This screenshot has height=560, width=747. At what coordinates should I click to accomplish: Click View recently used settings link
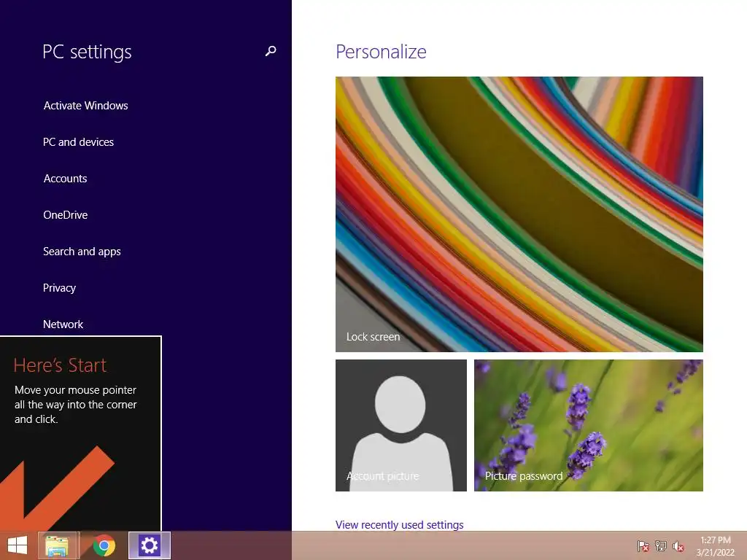pos(399,525)
